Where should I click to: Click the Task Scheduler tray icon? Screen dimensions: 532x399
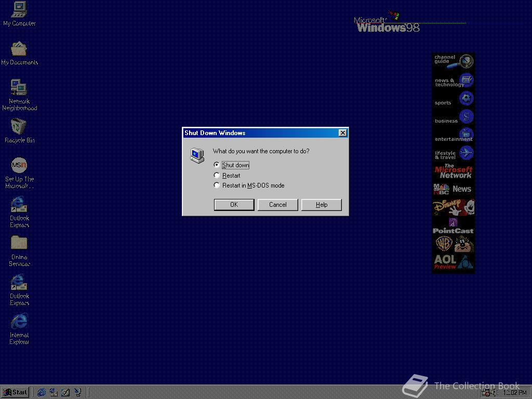(486, 393)
